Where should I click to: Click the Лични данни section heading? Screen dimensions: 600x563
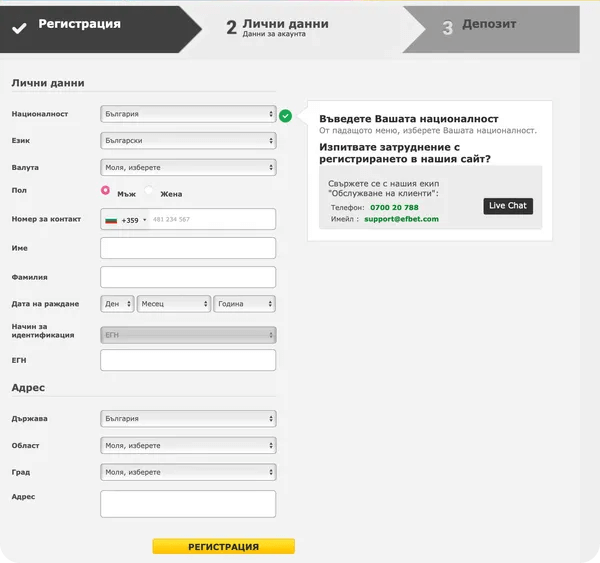[x=48, y=83]
